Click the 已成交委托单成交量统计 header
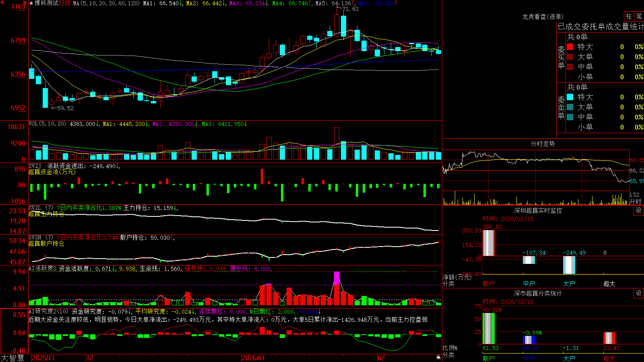The width and height of the screenshot is (644, 362). tap(601, 27)
